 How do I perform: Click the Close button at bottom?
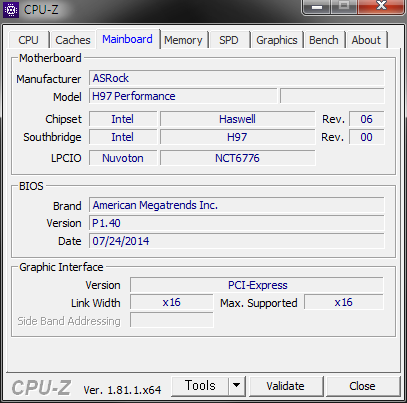tap(362, 386)
